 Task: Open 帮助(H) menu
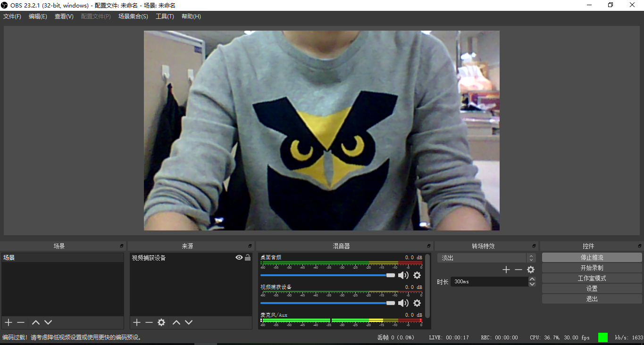pyautogui.click(x=191, y=16)
